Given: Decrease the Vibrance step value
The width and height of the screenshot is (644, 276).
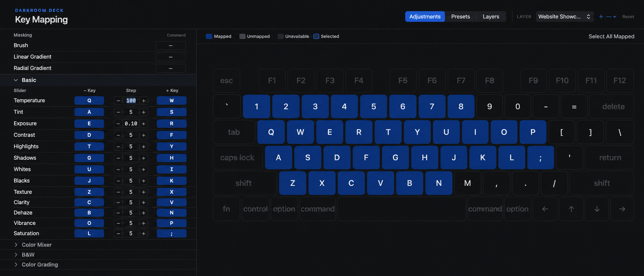Looking at the screenshot, I should click(x=118, y=223).
